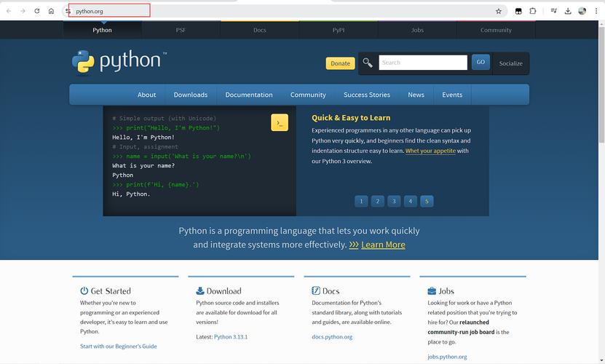Click the vertical page scrollbar thumb
This screenshot has width=605, height=364.
[x=601, y=85]
